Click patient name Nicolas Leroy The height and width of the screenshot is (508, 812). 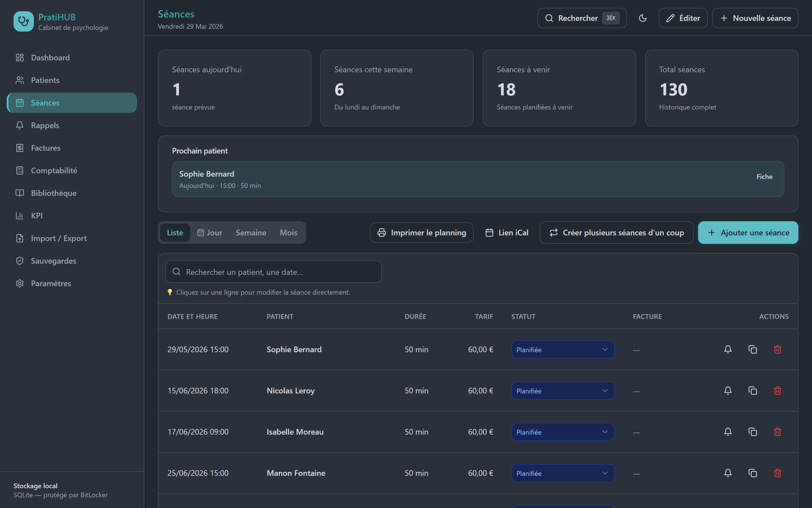coord(291,391)
